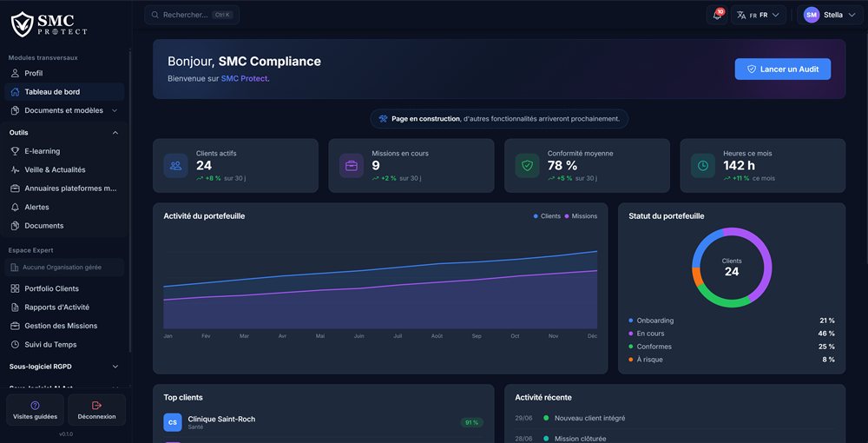The image size is (868, 443).
Task: Click the Profil person icon in sidebar
Action: click(x=15, y=73)
